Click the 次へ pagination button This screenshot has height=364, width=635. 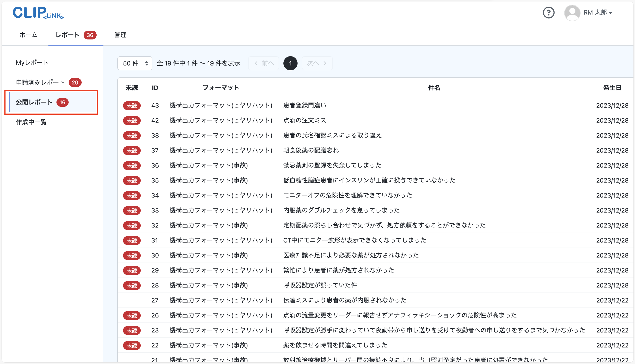click(x=317, y=63)
